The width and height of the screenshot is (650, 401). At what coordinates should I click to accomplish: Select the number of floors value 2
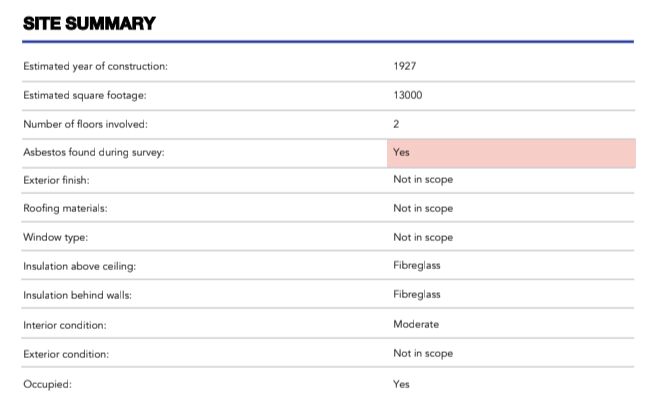tap(397, 124)
